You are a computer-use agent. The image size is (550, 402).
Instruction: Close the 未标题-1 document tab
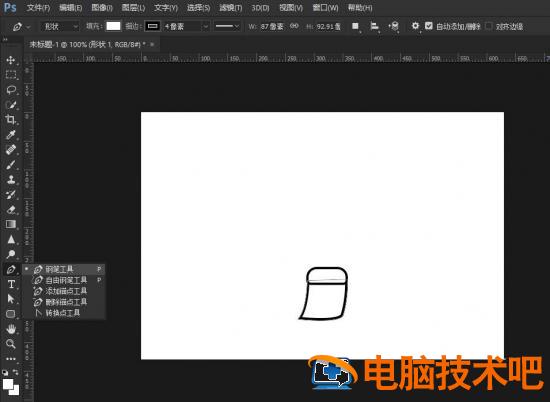[152, 44]
